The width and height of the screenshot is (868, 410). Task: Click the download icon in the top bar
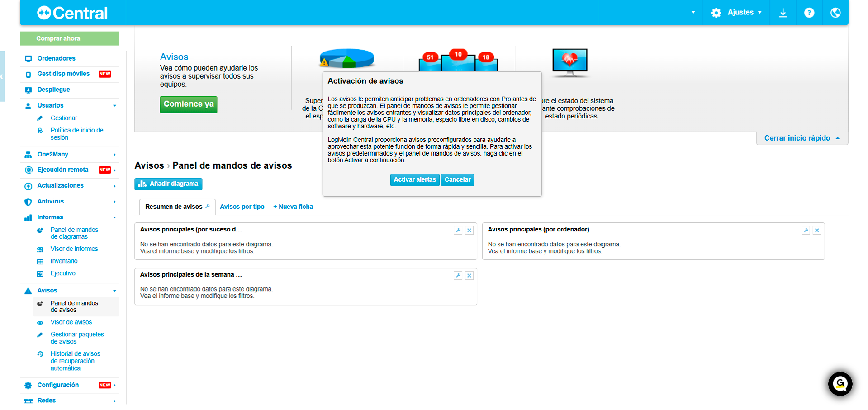coord(783,12)
